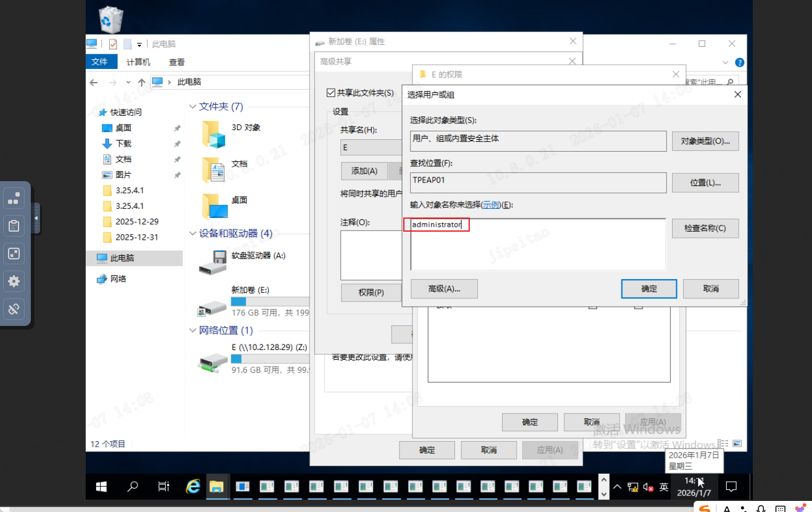Image resolution: width=812 pixels, height=512 pixels.
Task: Collapse the 网络位置 (1) group
Action: [193, 331]
